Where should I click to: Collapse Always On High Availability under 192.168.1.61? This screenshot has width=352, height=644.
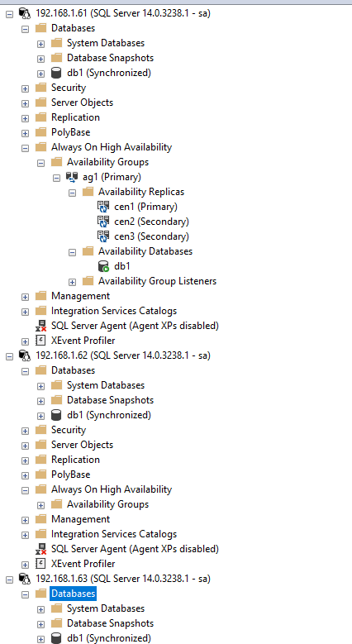click(x=26, y=148)
